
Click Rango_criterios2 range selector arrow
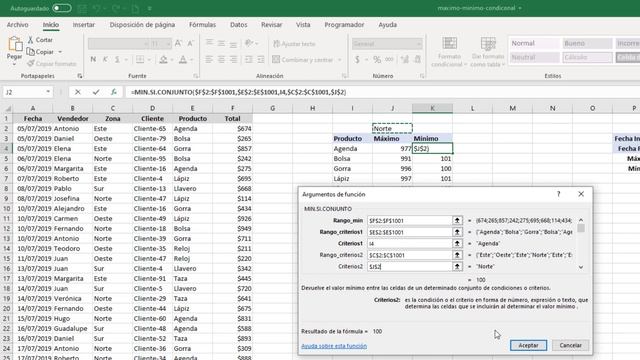click(457, 255)
